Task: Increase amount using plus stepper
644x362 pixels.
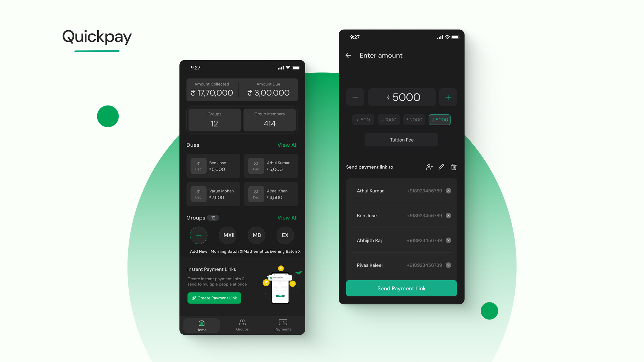Action: click(448, 97)
